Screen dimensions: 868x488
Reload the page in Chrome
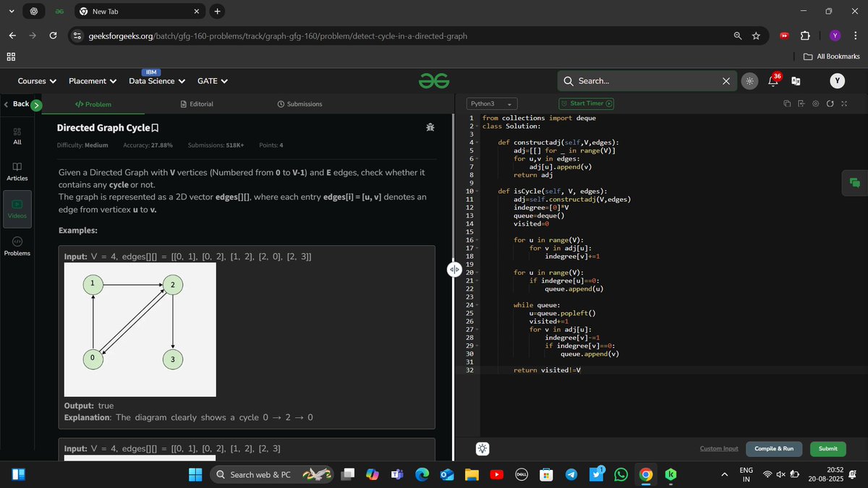53,35
